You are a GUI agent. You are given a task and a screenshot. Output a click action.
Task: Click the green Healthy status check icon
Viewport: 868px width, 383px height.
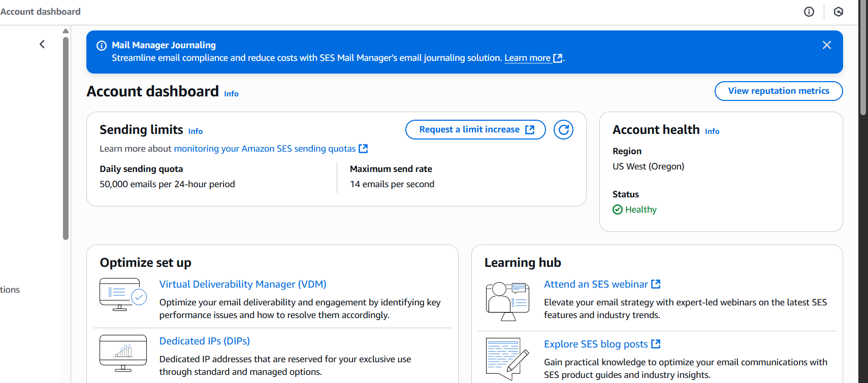[x=618, y=210]
